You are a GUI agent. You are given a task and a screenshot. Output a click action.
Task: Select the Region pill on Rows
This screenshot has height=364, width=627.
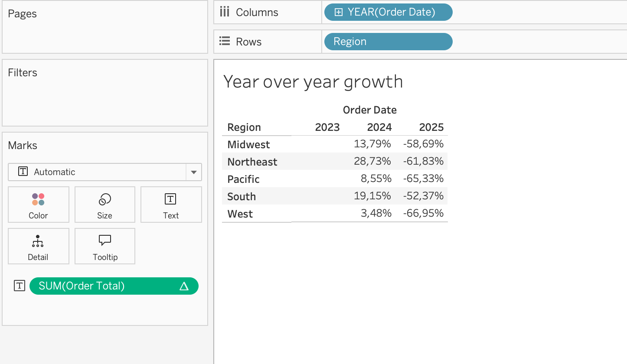[388, 42]
